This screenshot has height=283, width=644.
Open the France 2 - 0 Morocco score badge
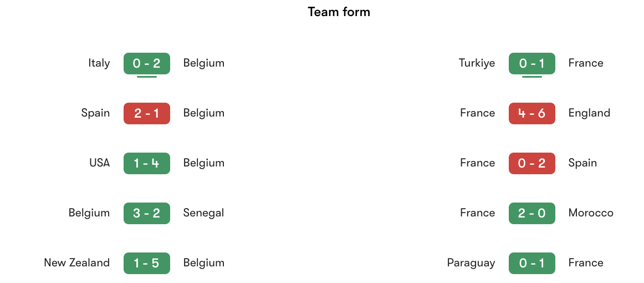[x=532, y=213]
